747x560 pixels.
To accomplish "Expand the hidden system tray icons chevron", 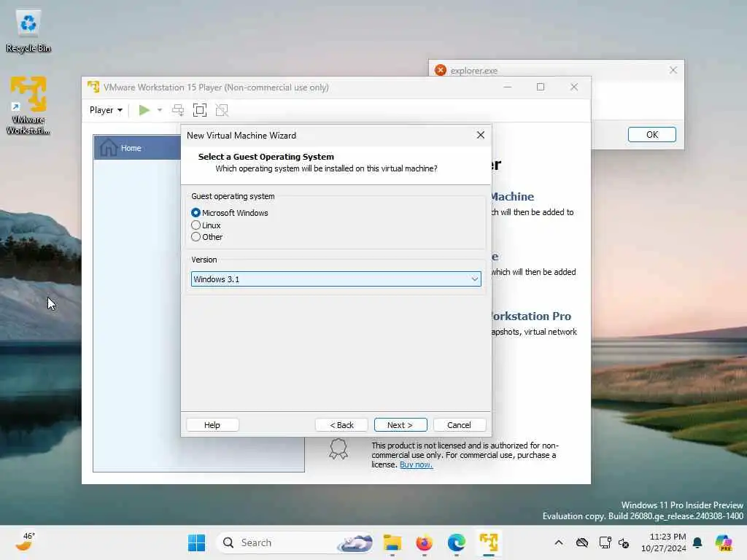I will click(559, 542).
